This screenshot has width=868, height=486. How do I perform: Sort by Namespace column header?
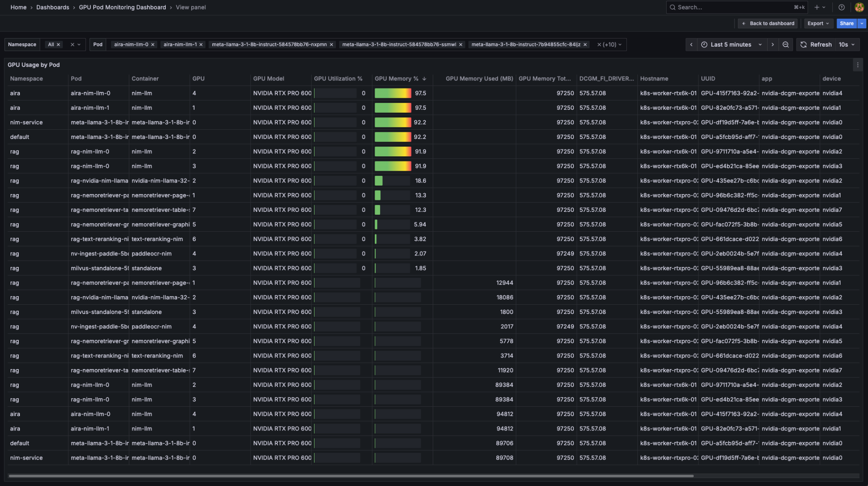(x=26, y=79)
